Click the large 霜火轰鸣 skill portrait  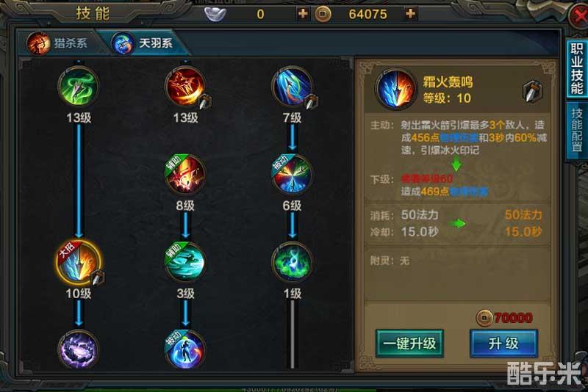pyautogui.click(x=395, y=89)
